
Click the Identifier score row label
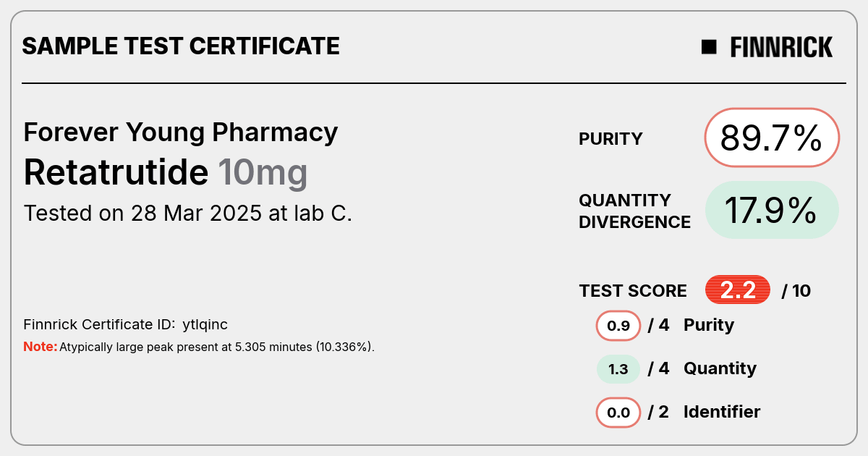click(722, 412)
